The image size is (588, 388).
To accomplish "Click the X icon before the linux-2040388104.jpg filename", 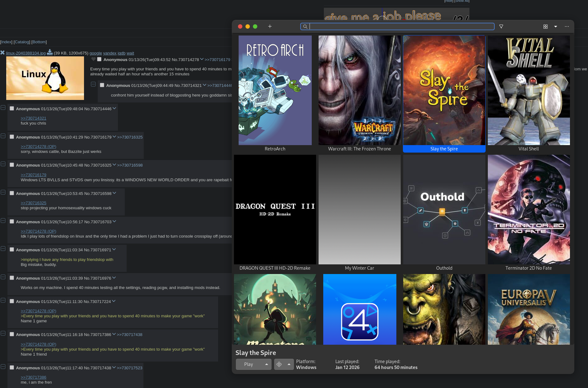I will pos(2,53).
